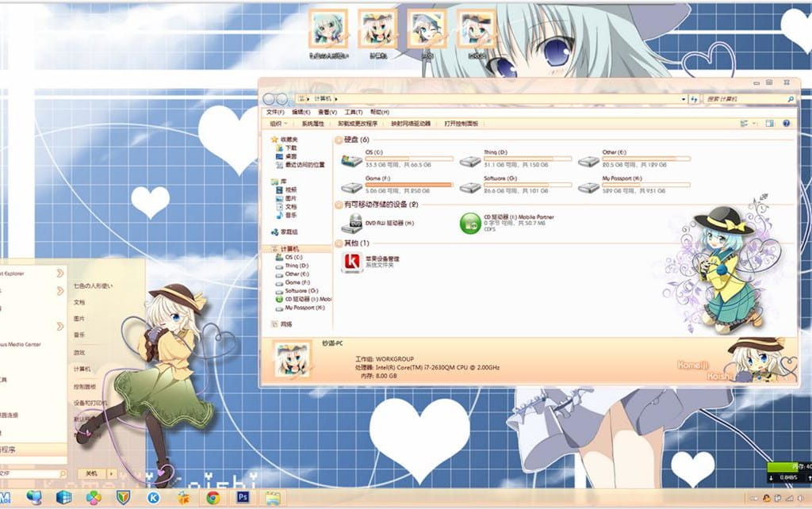Click the memory usage progress bar in system tray
The width and height of the screenshot is (812, 509).
[x=783, y=467]
